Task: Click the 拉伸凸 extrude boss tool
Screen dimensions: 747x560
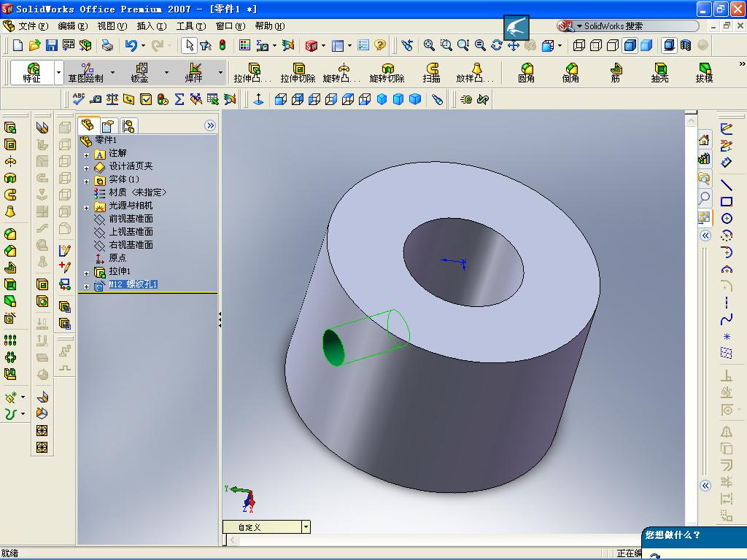Action: pos(253,72)
